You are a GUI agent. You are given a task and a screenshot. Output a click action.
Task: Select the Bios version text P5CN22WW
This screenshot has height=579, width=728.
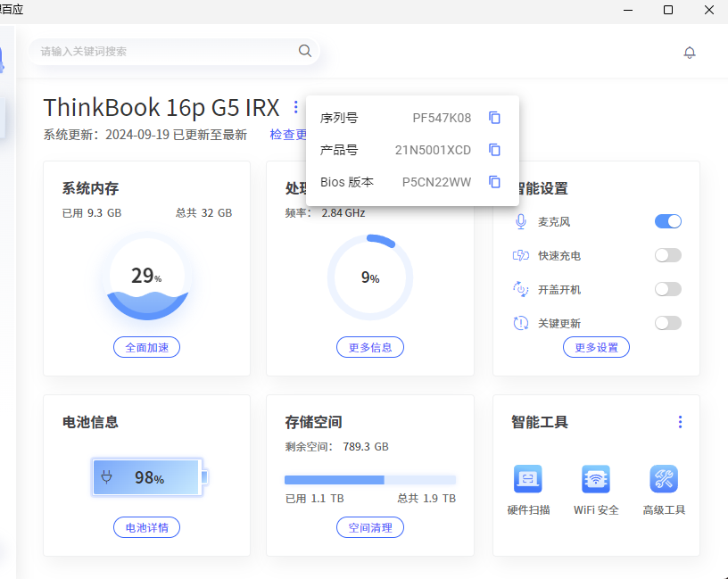point(436,182)
